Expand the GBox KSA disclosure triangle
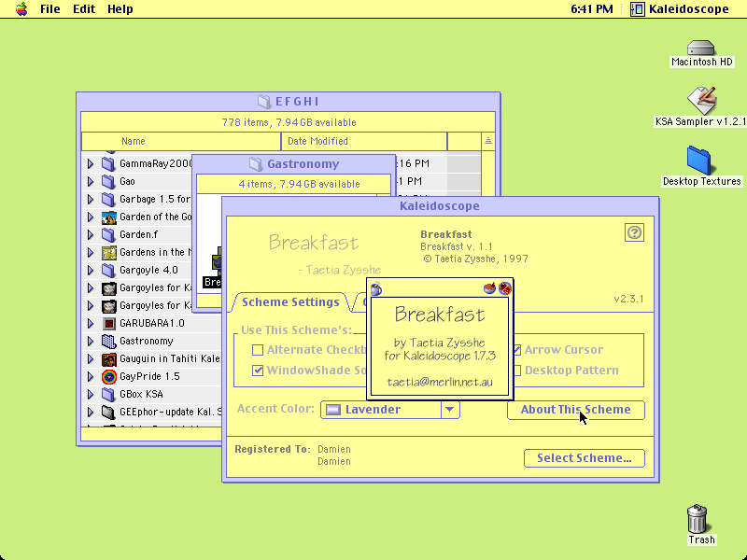 91,394
